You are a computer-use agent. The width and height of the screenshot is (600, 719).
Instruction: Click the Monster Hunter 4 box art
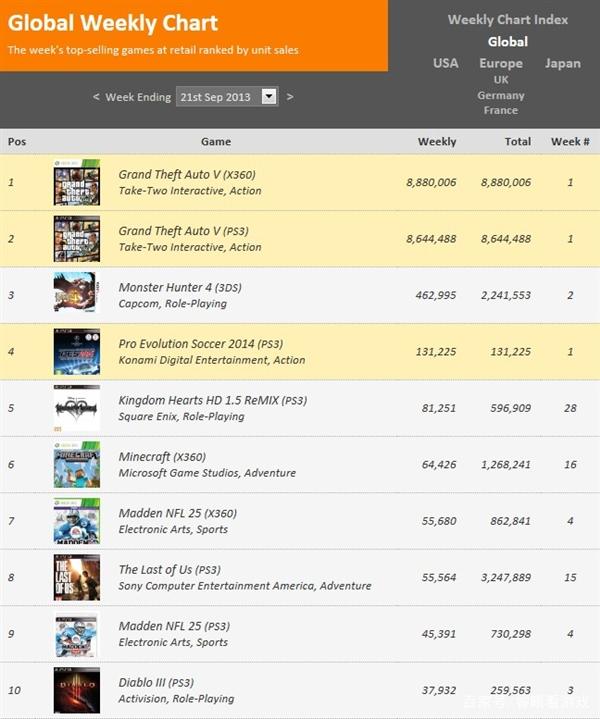click(x=76, y=294)
